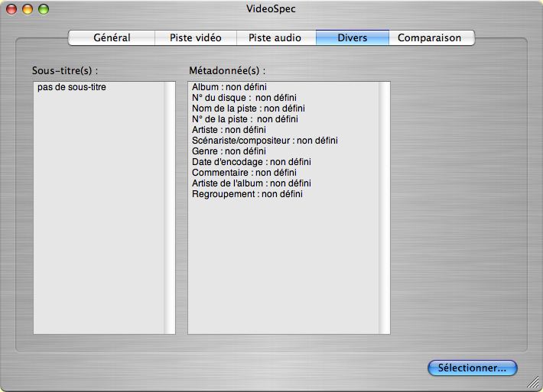
Task: Click 'Date d'encodage : non défini' line
Action: point(252,162)
